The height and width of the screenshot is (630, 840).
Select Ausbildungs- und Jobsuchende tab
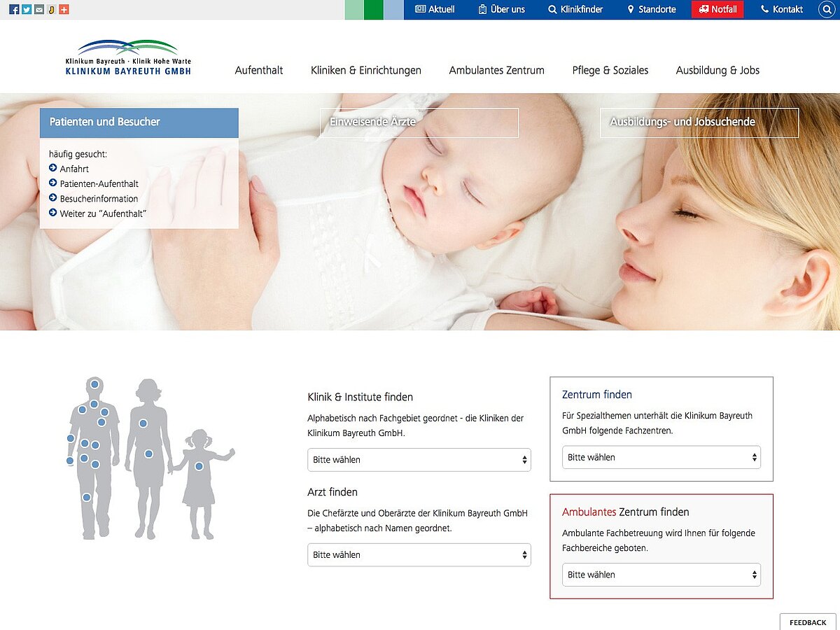[699, 122]
